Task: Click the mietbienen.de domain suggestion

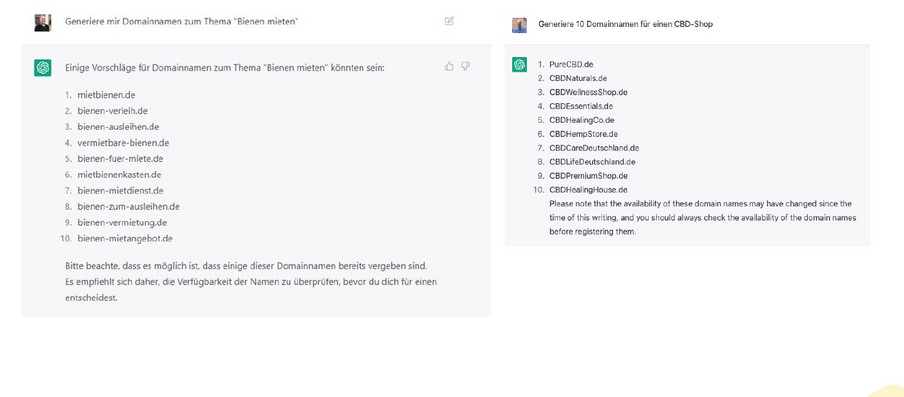Action: coord(106,95)
